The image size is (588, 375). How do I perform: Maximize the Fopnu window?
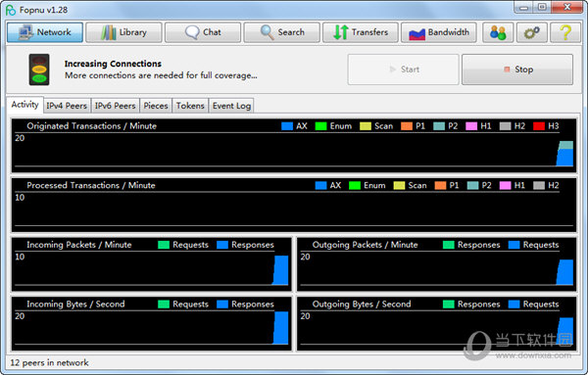pyautogui.click(x=542, y=7)
